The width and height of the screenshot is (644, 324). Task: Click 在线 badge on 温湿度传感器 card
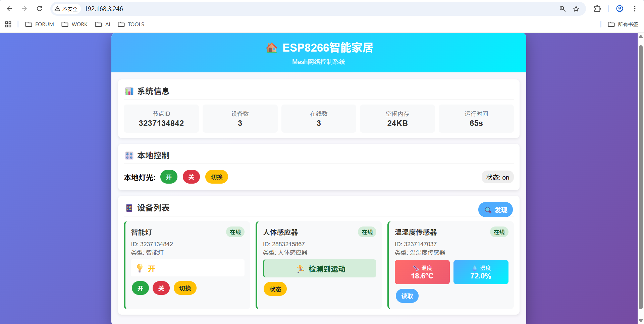click(499, 232)
